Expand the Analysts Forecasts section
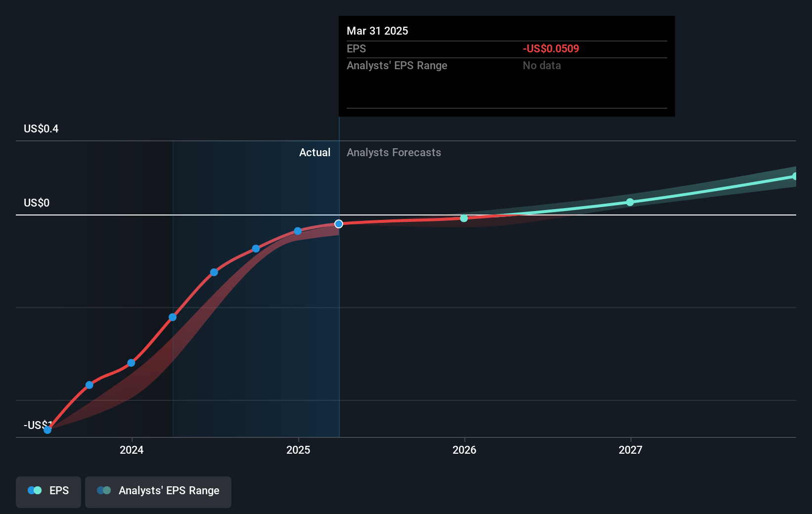The image size is (812, 514). [x=394, y=152]
